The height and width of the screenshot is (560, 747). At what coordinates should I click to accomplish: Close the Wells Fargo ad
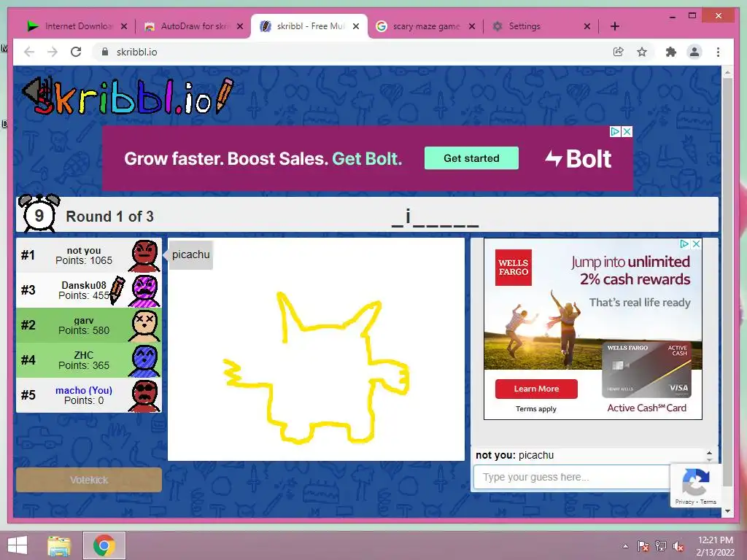[696, 244]
